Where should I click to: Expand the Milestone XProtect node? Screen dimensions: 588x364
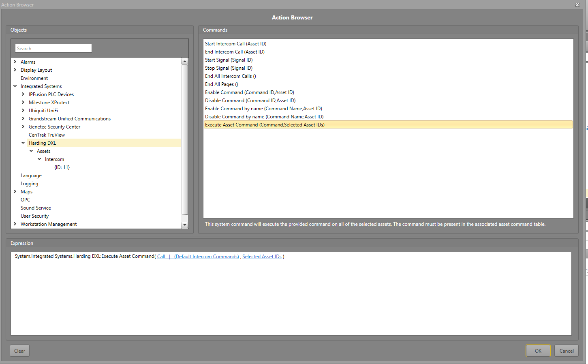pos(23,103)
